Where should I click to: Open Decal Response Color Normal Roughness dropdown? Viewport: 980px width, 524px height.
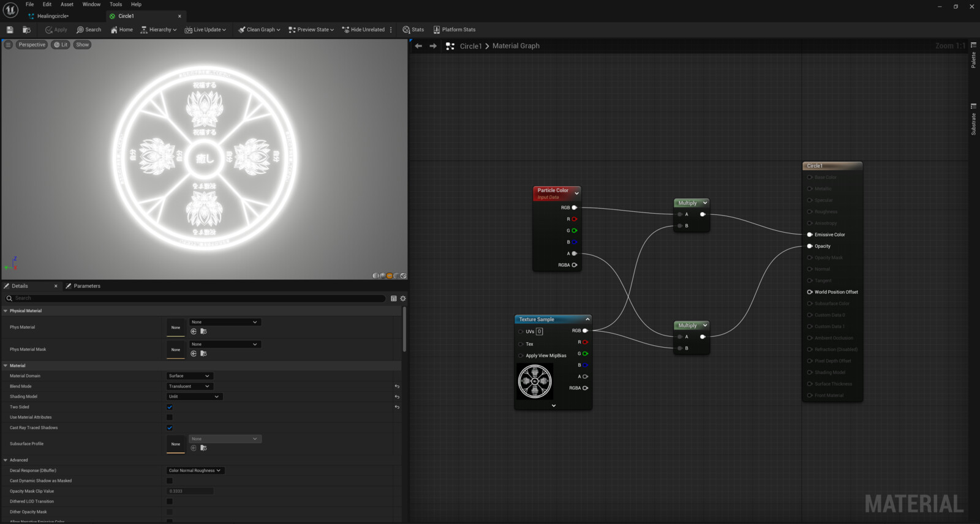195,471
